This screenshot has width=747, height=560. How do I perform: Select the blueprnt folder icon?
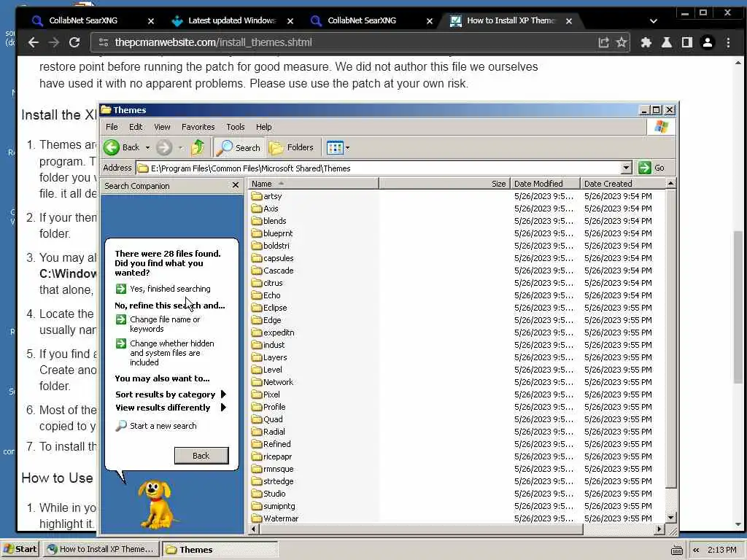tap(257, 233)
